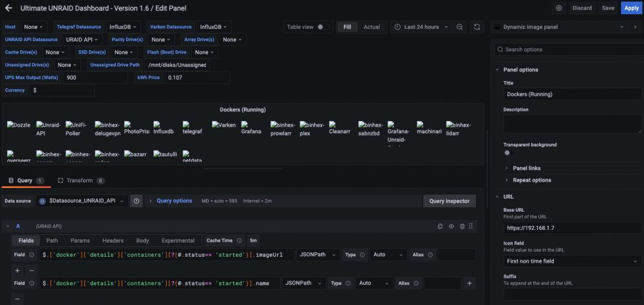Click the tautulli docker image

tap(166, 154)
